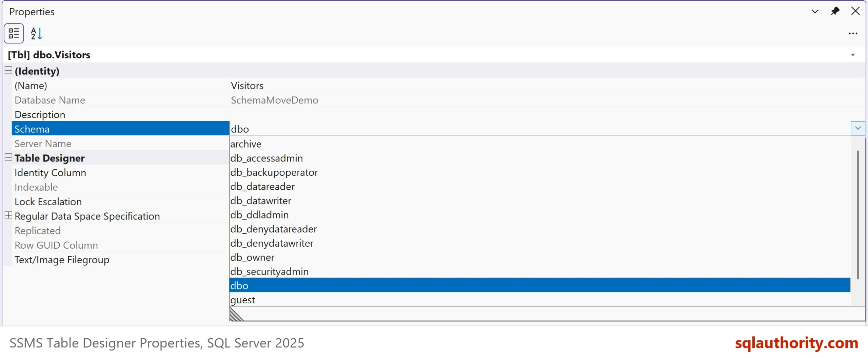Close the Properties panel
Screen dimensions: 868x358
coord(855,11)
